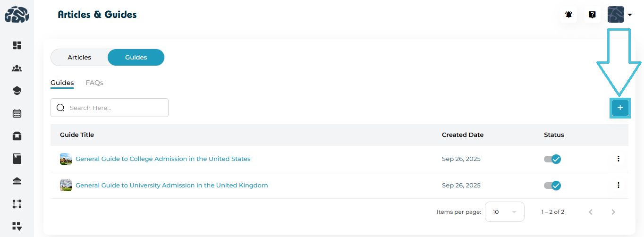This screenshot has height=237, width=644.
Task: Open three-dot menu for United Kingdom guide
Action: 619,186
